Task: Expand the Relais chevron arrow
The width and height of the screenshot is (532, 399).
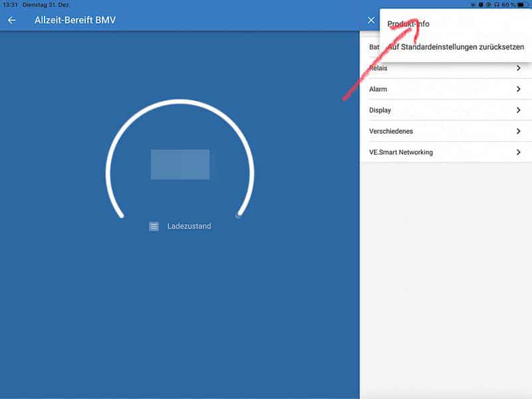Action: click(x=518, y=68)
